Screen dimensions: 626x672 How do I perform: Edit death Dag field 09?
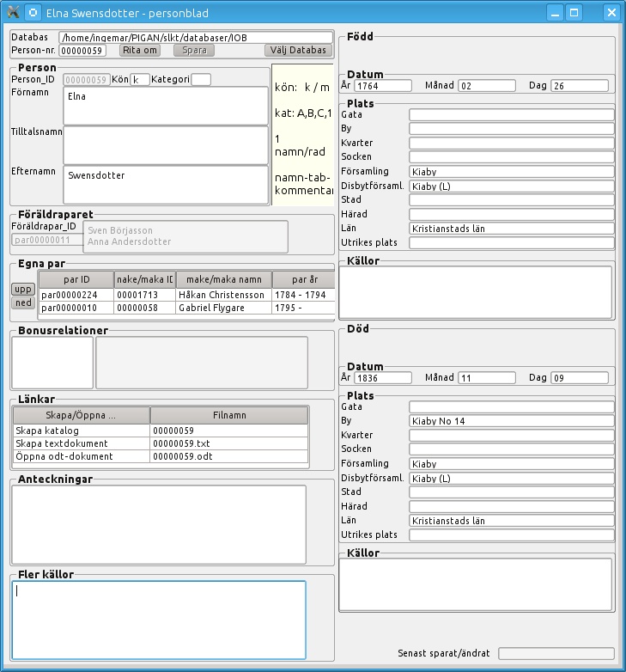(580, 378)
